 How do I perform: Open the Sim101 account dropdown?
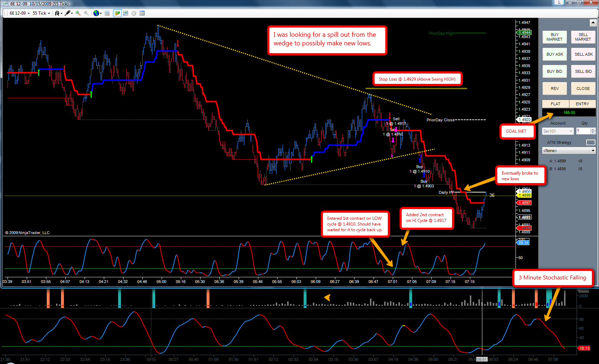pyautogui.click(x=558, y=131)
